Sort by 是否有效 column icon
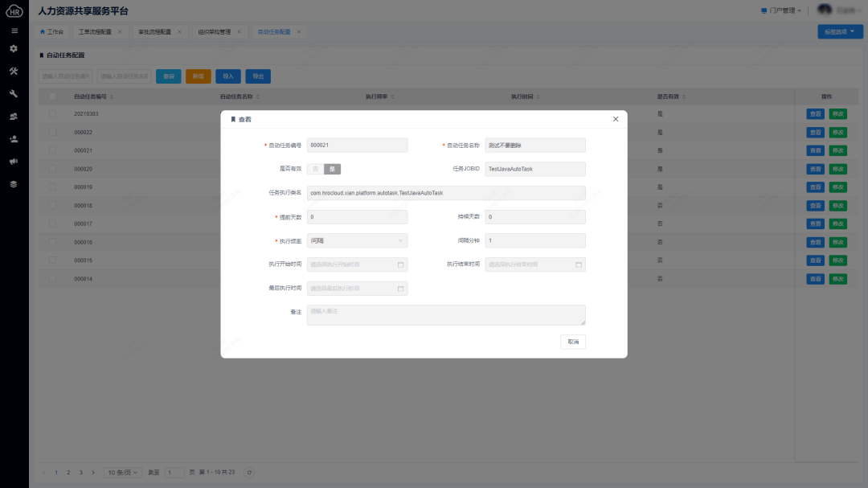The width and height of the screenshot is (868, 488). [x=684, y=97]
